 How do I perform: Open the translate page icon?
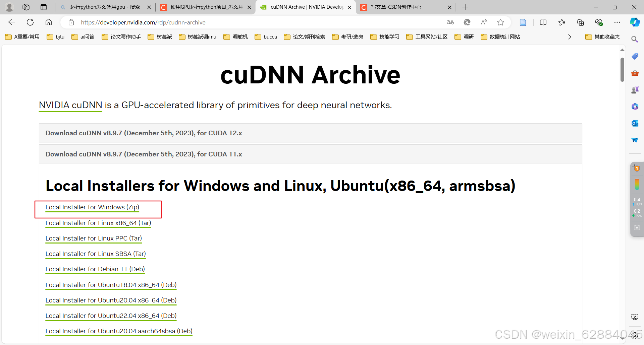(450, 22)
